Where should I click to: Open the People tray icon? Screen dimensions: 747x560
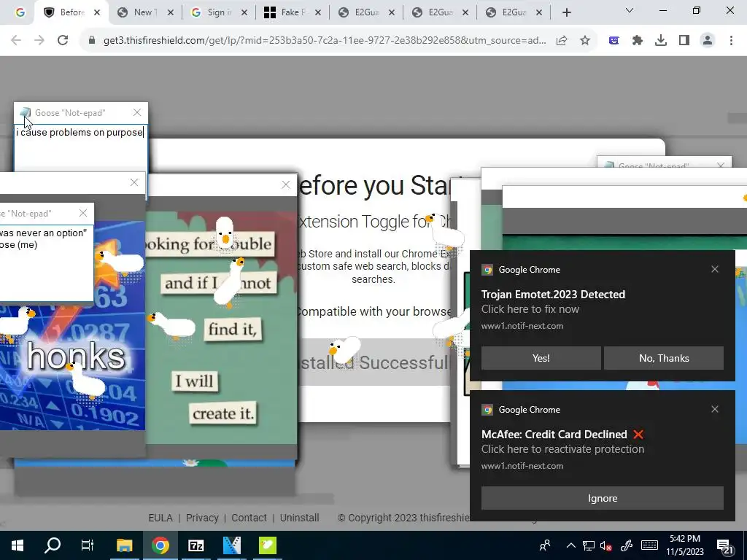tap(545, 545)
